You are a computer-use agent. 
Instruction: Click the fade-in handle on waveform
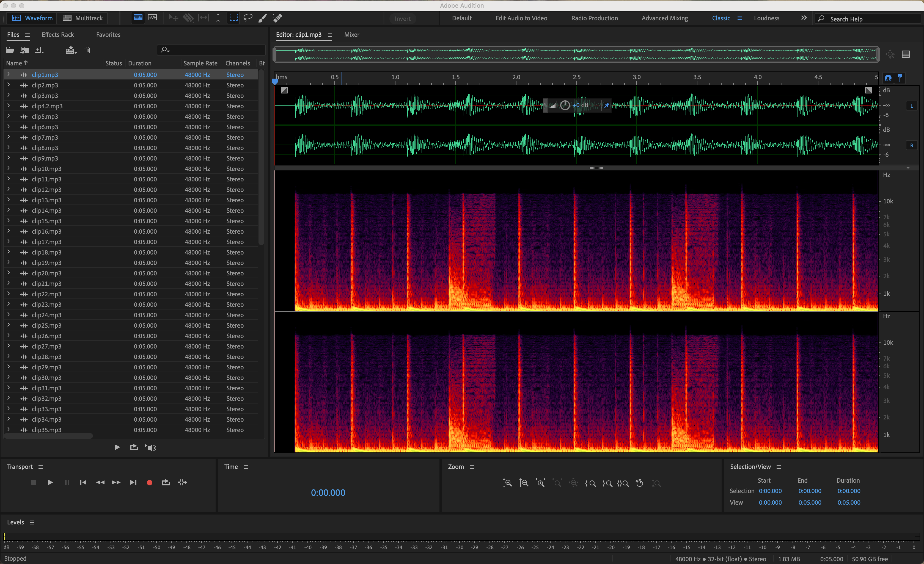[284, 90]
